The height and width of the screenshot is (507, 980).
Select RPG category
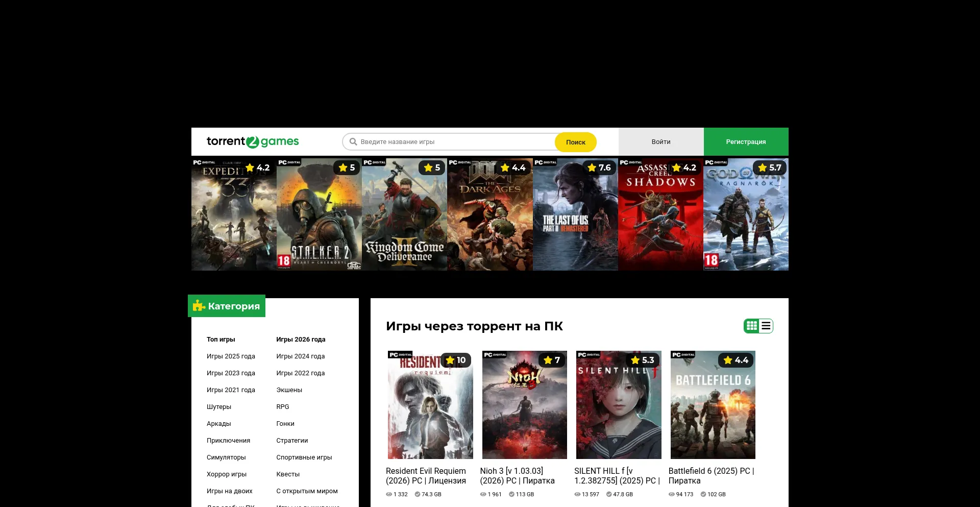tap(283, 407)
